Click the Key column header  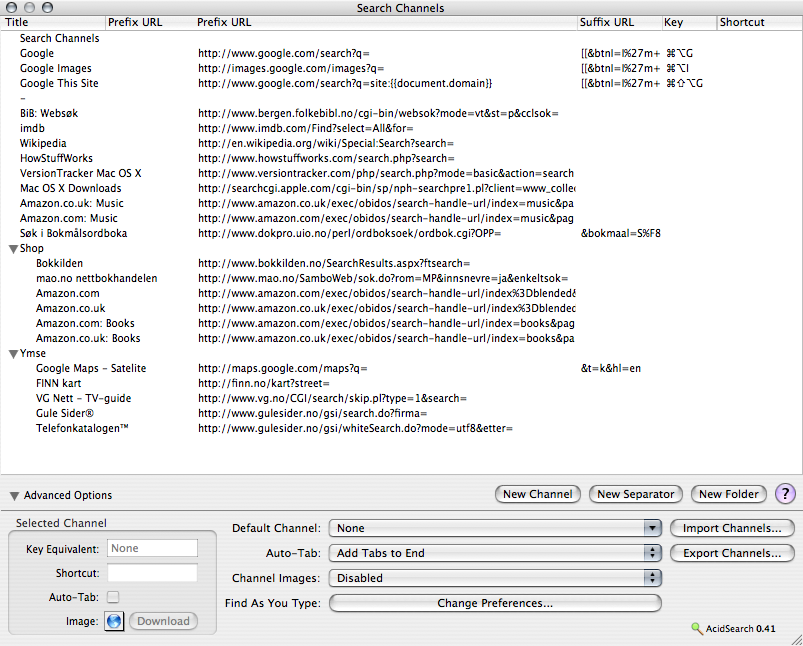(689, 23)
